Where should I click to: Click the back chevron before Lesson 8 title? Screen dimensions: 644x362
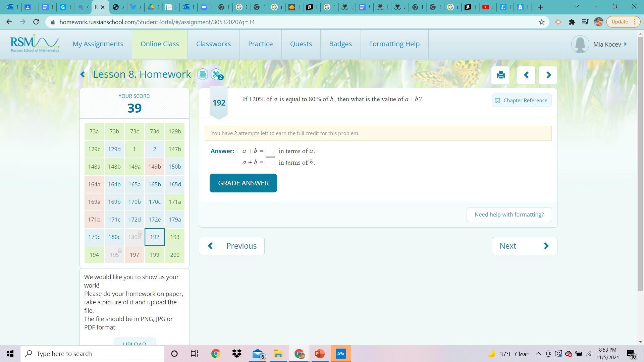(x=83, y=74)
